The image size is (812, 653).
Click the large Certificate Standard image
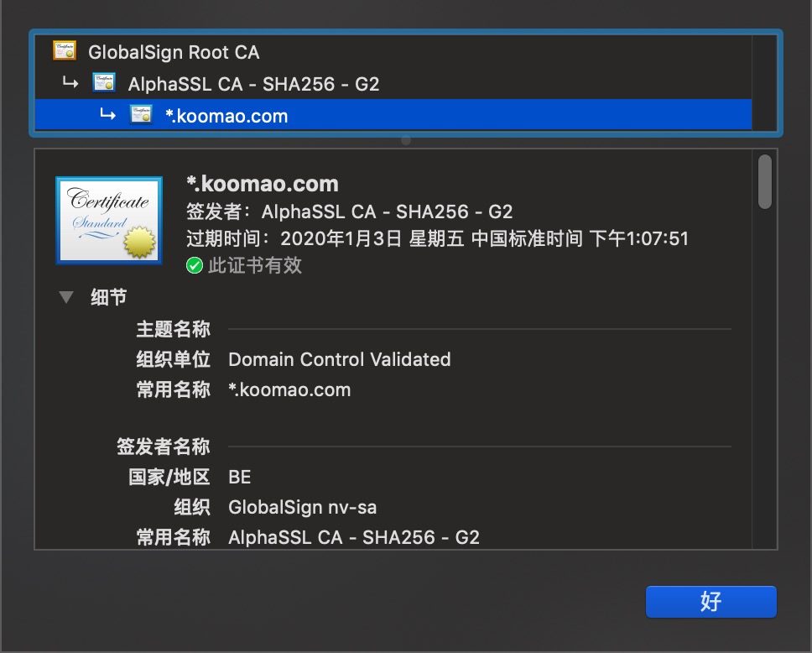109,220
